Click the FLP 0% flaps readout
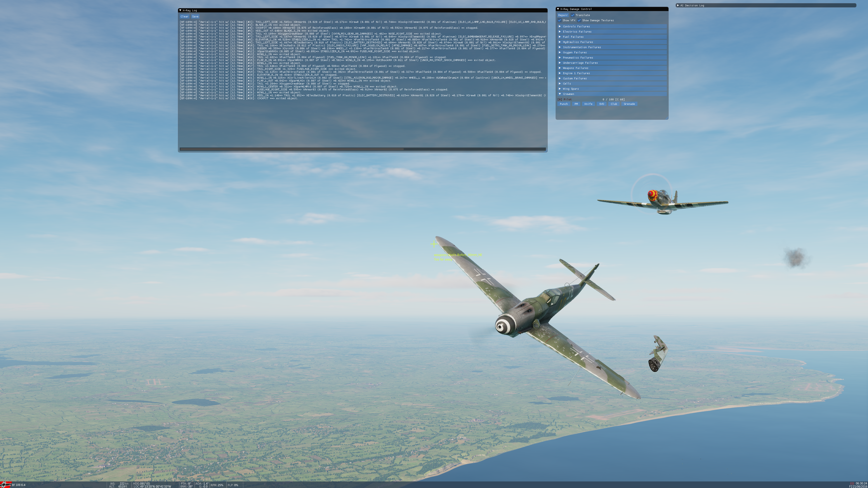The width and height of the screenshot is (868, 488). coord(233,485)
